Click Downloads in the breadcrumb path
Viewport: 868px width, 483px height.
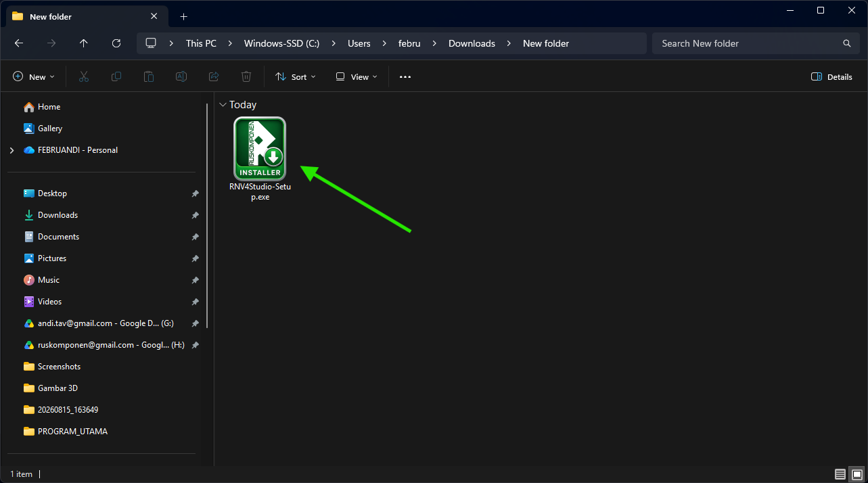[472, 43]
